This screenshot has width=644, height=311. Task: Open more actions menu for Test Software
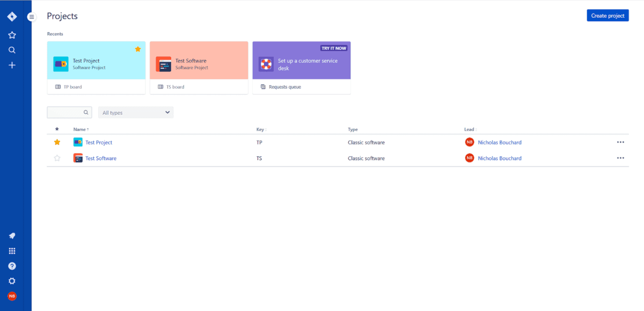click(x=620, y=158)
